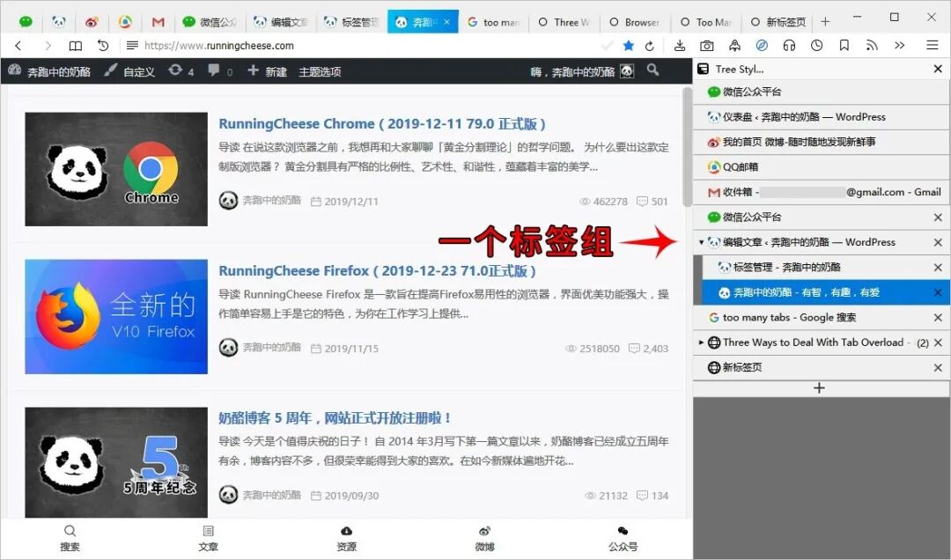Switch to the Too Mar top tab

pos(706,22)
